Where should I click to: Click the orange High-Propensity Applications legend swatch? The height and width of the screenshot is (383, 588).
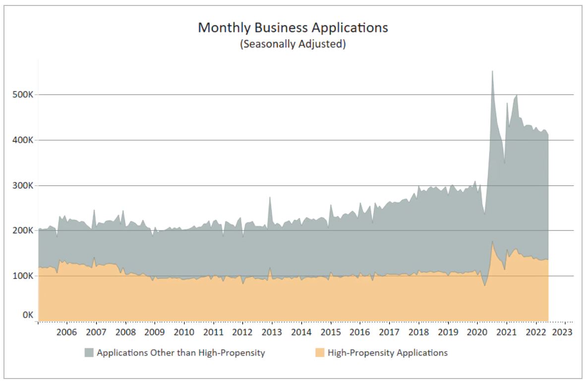(320, 353)
